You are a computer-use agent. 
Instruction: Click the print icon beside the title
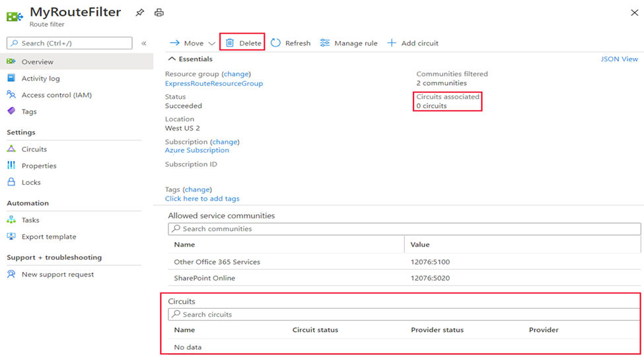tap(159, 13)
